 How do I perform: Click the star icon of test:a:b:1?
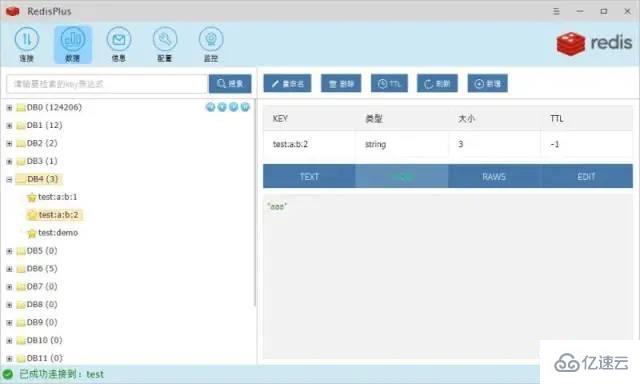click(31, 197)
